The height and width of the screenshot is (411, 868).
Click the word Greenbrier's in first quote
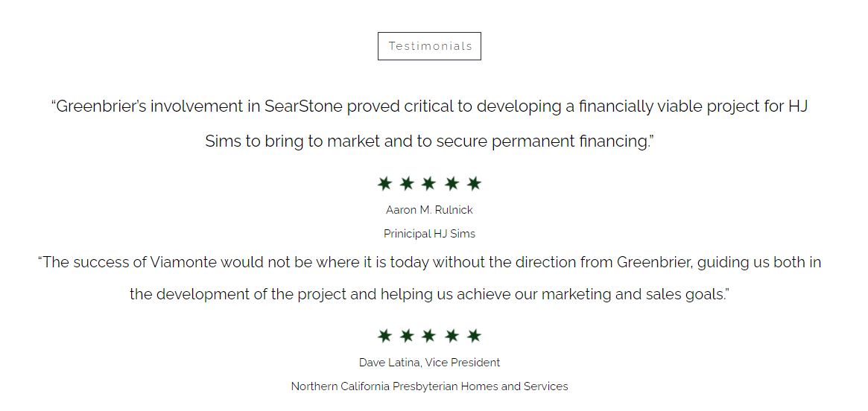point(101,106)
